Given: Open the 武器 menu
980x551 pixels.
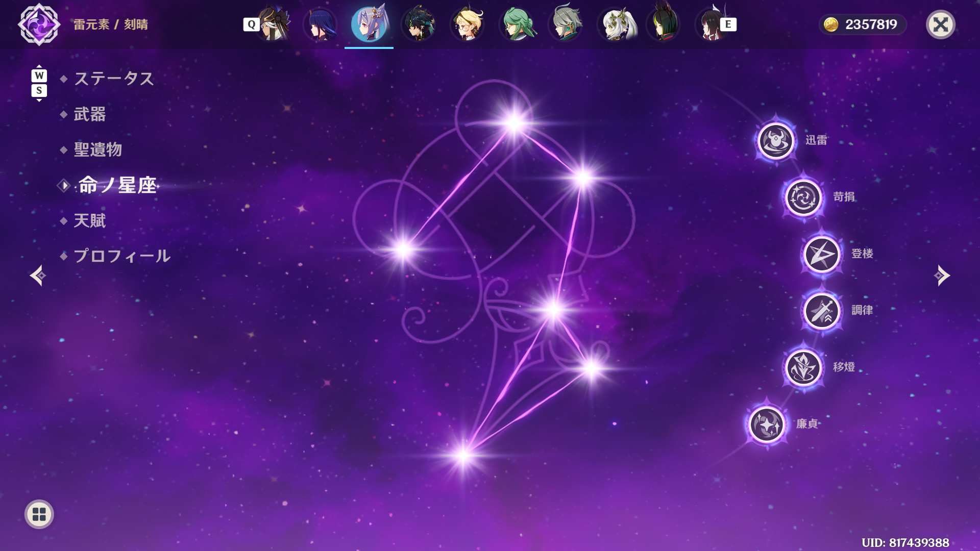Looking at the screenshot, I should pos(90,114).
